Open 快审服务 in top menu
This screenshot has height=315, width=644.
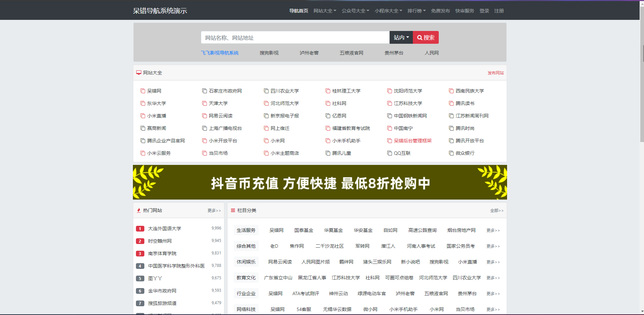[x=465, y=11]
